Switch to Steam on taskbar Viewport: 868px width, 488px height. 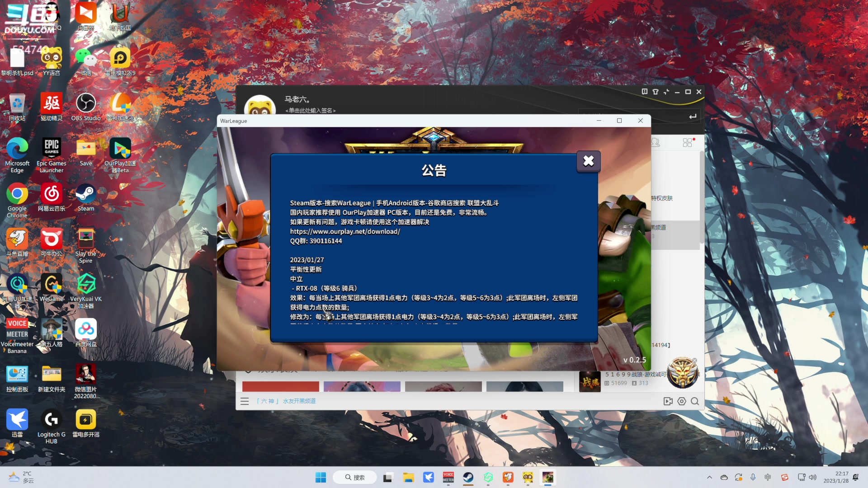[x=468, y=478]
